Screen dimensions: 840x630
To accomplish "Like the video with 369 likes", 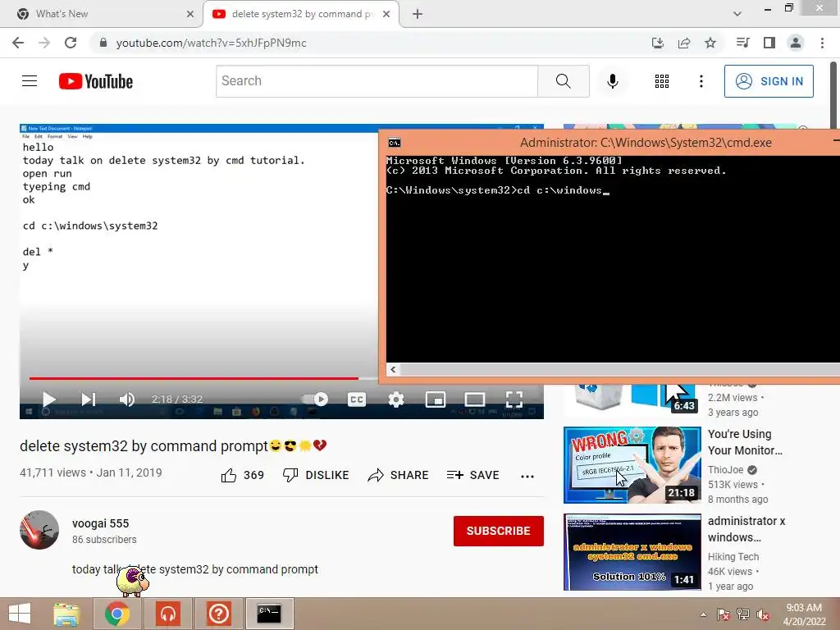I will [x=242, y=475].
